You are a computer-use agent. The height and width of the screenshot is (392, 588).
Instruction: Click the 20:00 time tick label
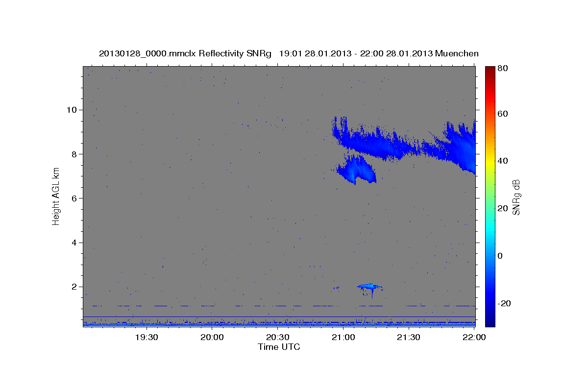212,337
